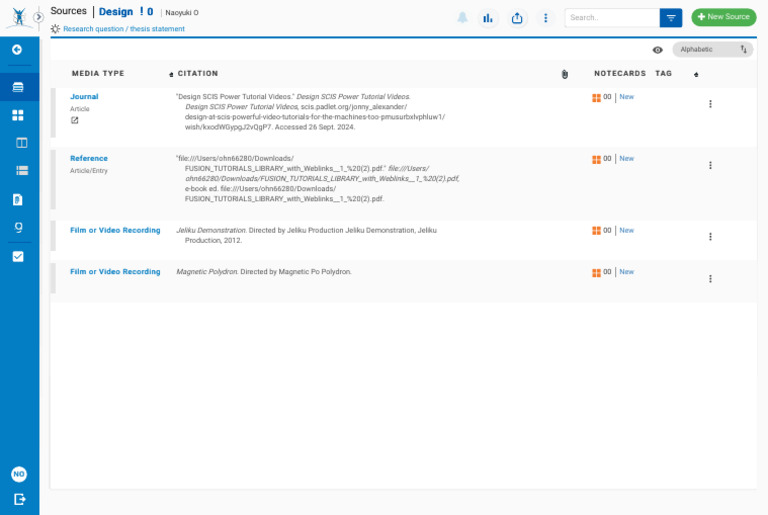Open the NO user profile avatar
Viewport: 768px width, 515px height.
pos(19,474)
